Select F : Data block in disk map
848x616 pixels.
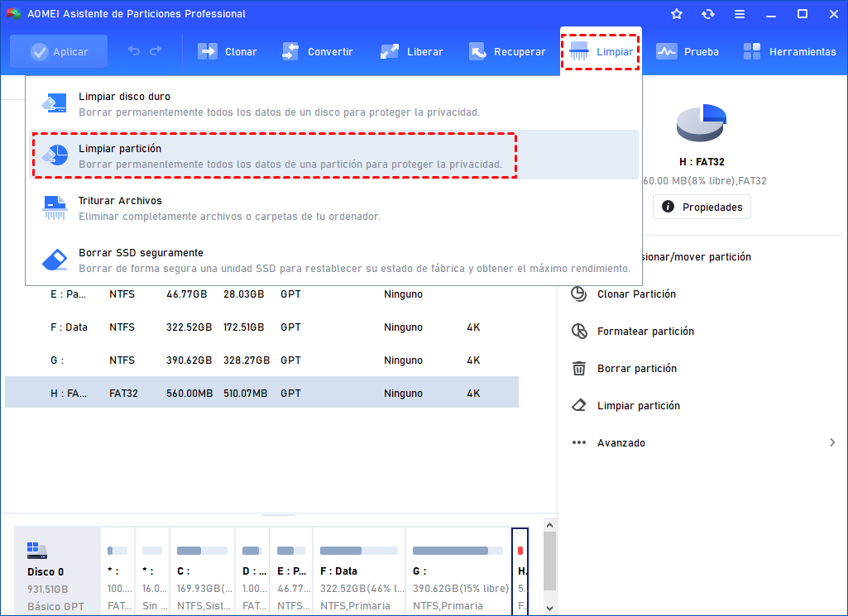tap(358, 571)
